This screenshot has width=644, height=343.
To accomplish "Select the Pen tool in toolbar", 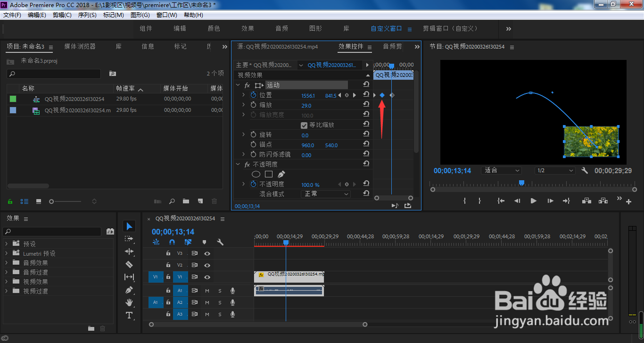I will [x=129, y=290].
